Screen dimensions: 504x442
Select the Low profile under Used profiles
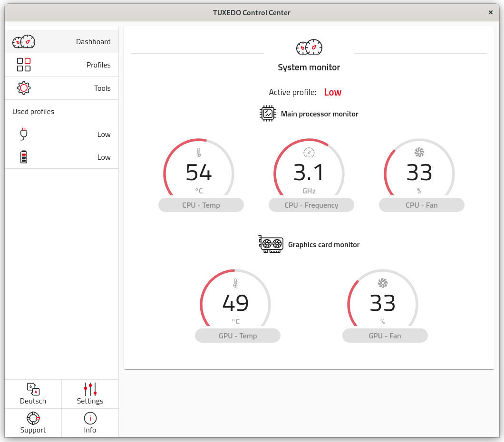[104, 134]
